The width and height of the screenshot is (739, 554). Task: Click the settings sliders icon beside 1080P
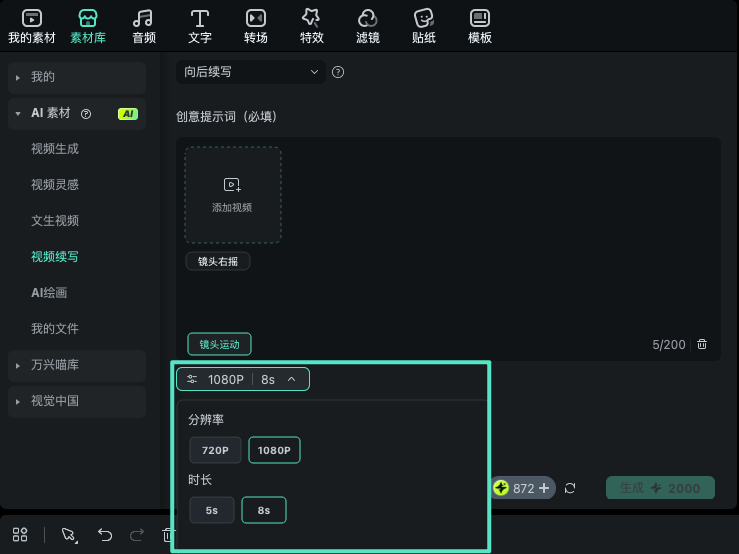(192, 379)
